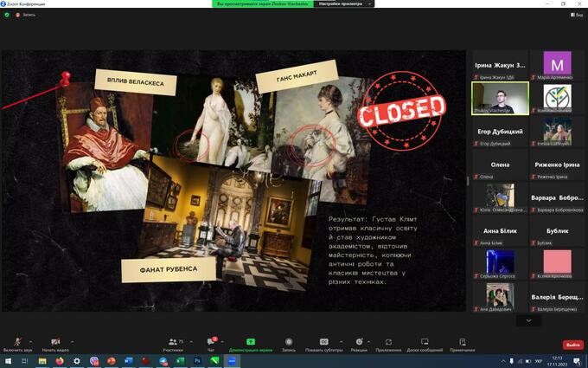Open File Explorer from the taskbar
Viewport: 588px width, 368px height.
(x=42, y=361)
